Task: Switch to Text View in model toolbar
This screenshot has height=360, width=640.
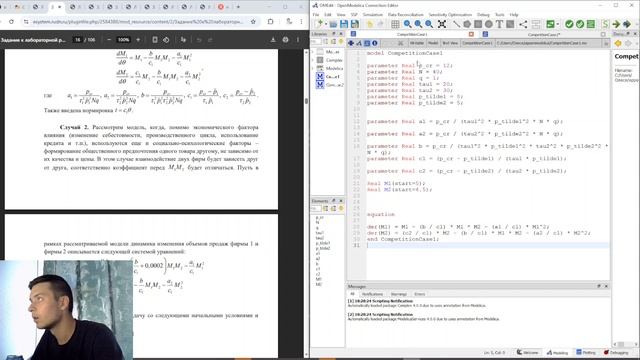Action: click(x=367, y=43)
